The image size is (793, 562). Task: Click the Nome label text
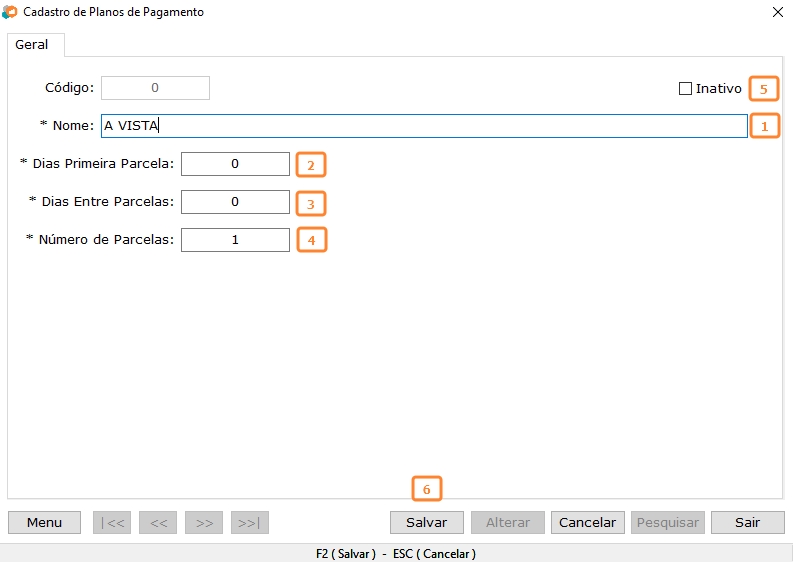coord(73,125)
